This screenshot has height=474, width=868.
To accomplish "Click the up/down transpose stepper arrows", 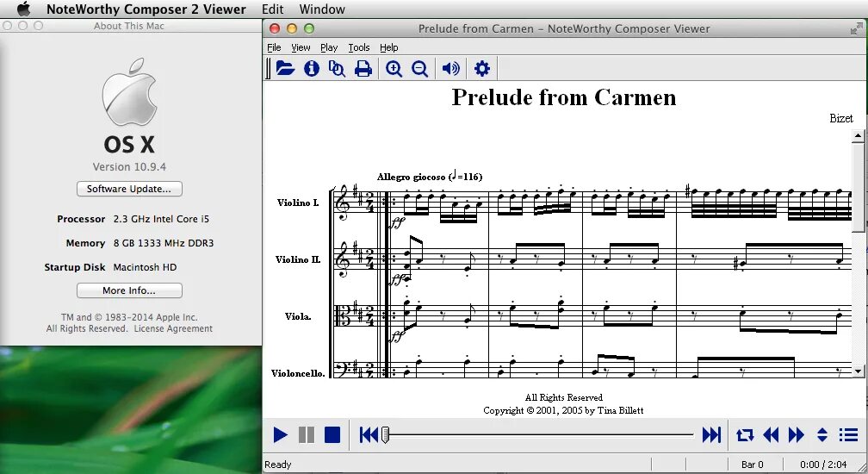I will tap(822, 434).
